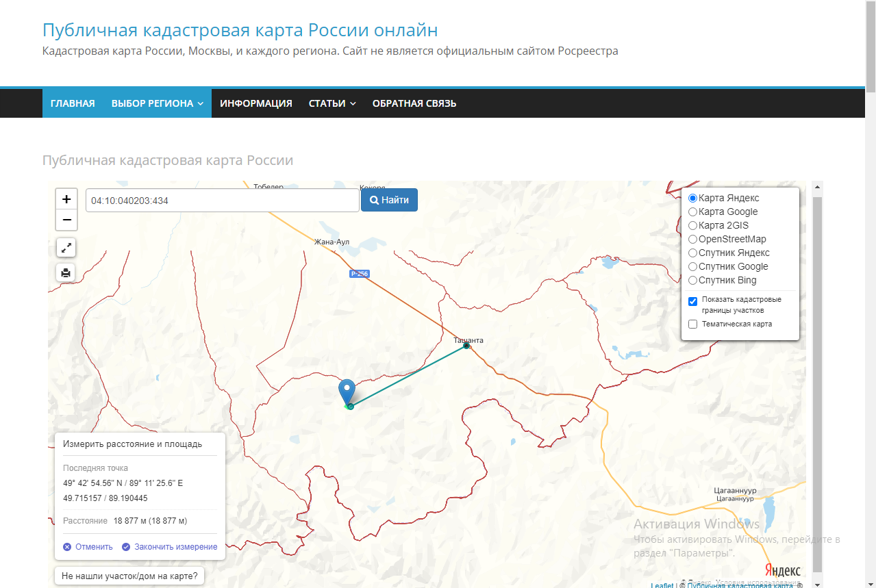Select the Спутник Яндекс radio option
Image resolution: width=876 pixels, height=588 pixels.
692,253
